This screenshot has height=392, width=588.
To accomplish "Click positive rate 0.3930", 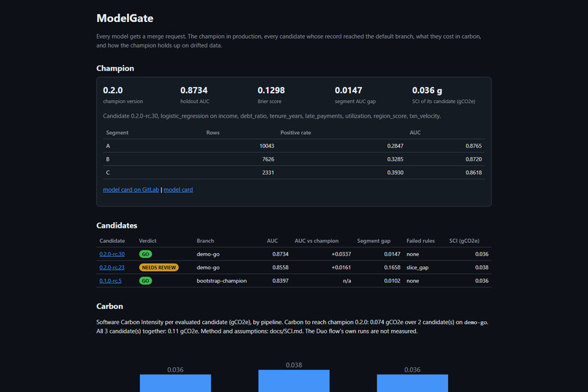I will [x=395, y=172].
